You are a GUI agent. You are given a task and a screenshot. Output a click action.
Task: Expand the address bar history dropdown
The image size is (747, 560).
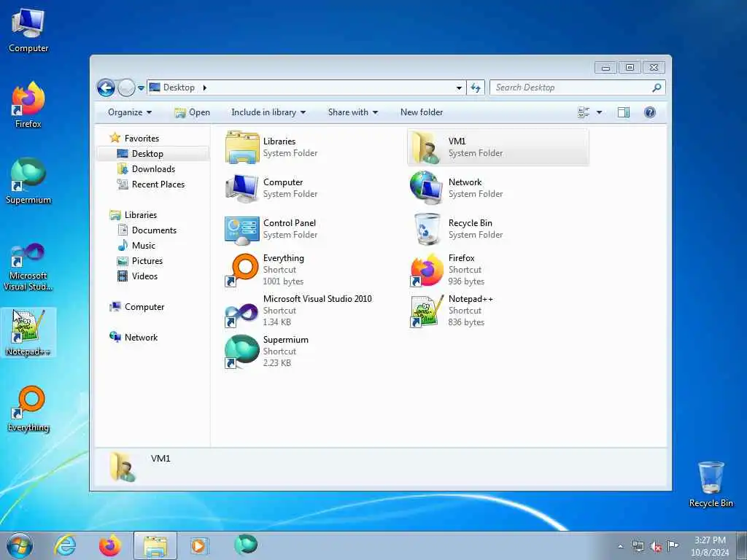click(x=459, y=87)
